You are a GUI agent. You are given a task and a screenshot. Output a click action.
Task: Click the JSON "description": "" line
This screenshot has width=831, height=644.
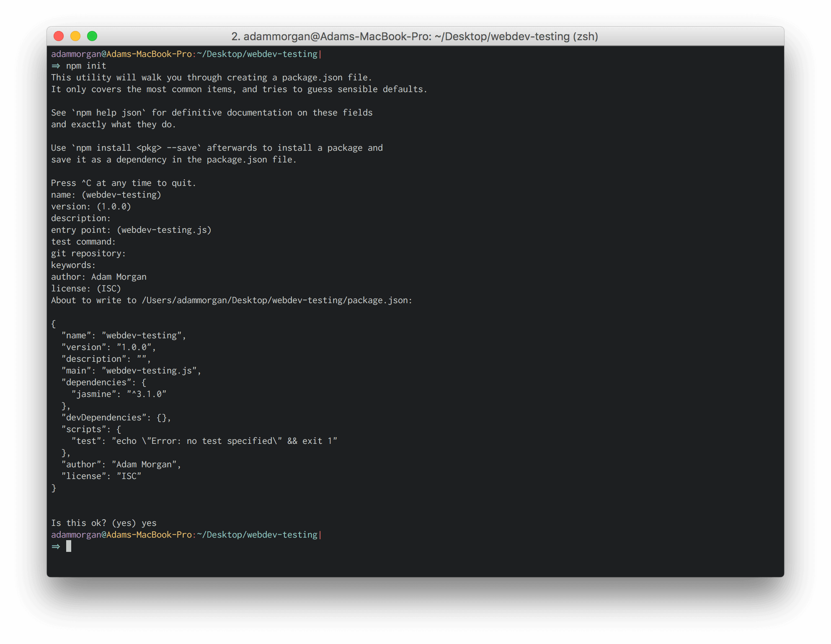[x=106, y=359]
